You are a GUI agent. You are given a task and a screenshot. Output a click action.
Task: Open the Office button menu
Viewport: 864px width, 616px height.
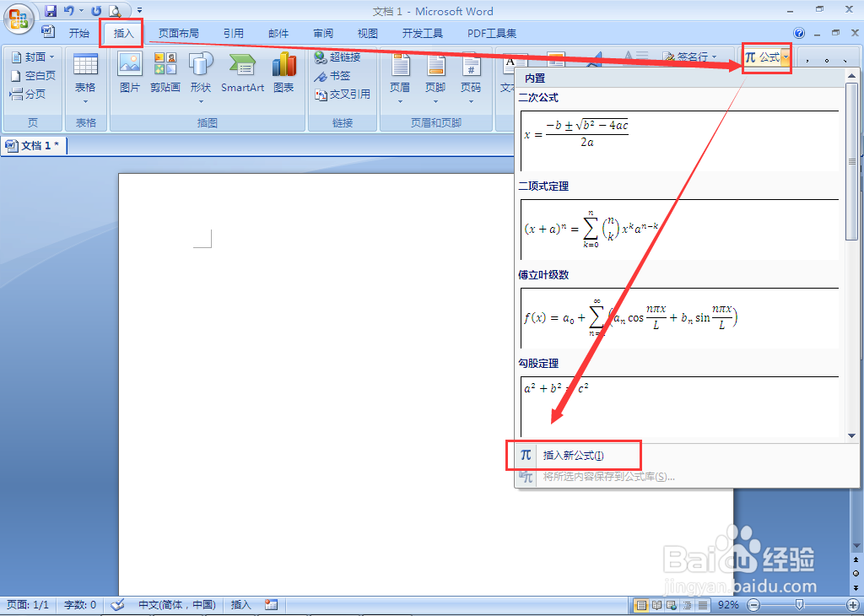click(19, 19)
